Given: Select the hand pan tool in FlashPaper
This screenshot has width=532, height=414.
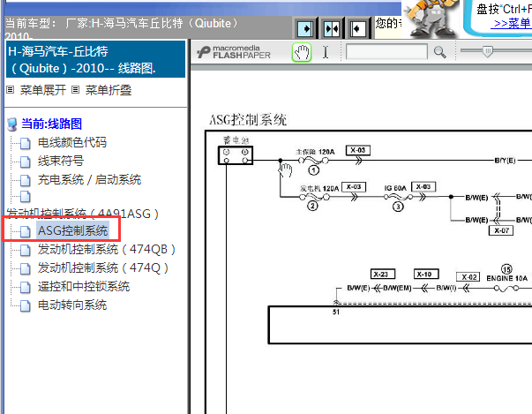Looking at the screenshot, I should (x=302, y=52).
